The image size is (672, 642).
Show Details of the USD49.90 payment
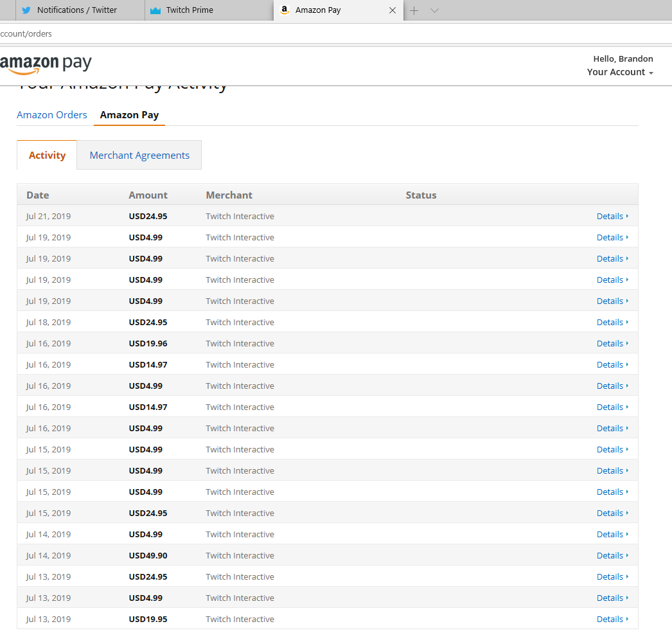tap(612, 555)
